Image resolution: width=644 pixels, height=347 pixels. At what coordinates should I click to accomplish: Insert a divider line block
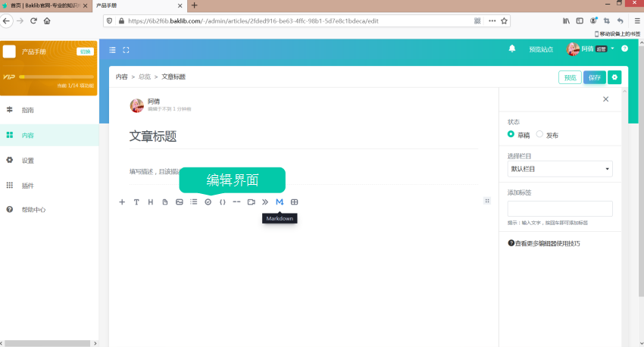pyautogui.click(x=236, y=202)
